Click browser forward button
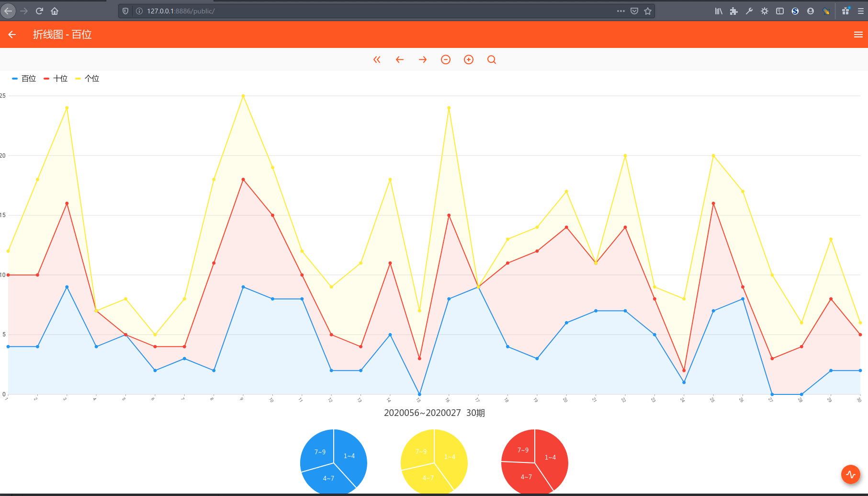This screenshot has width=868, height=496. click(24, 11)
